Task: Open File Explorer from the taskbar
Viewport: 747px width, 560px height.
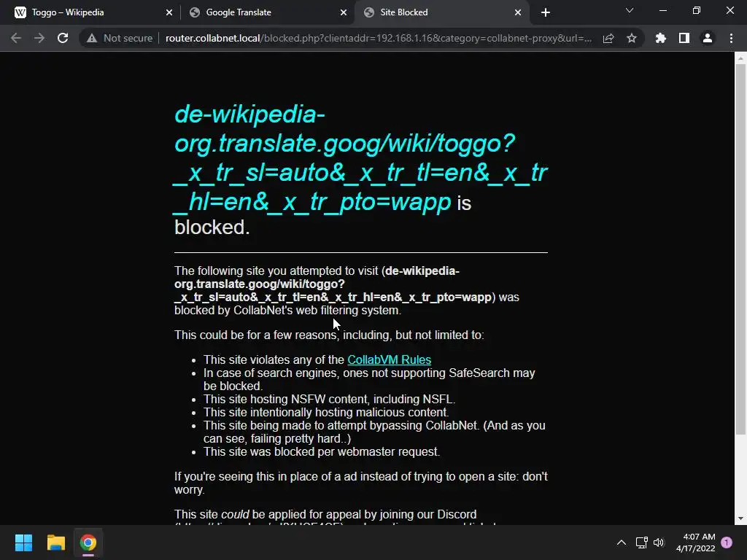Action: [55, 542]
